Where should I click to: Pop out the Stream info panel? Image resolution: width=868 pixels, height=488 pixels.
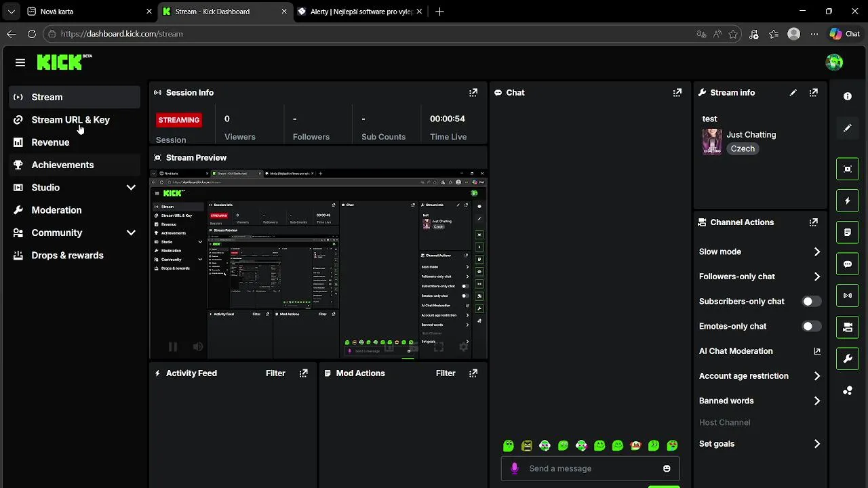coord(813,93)
